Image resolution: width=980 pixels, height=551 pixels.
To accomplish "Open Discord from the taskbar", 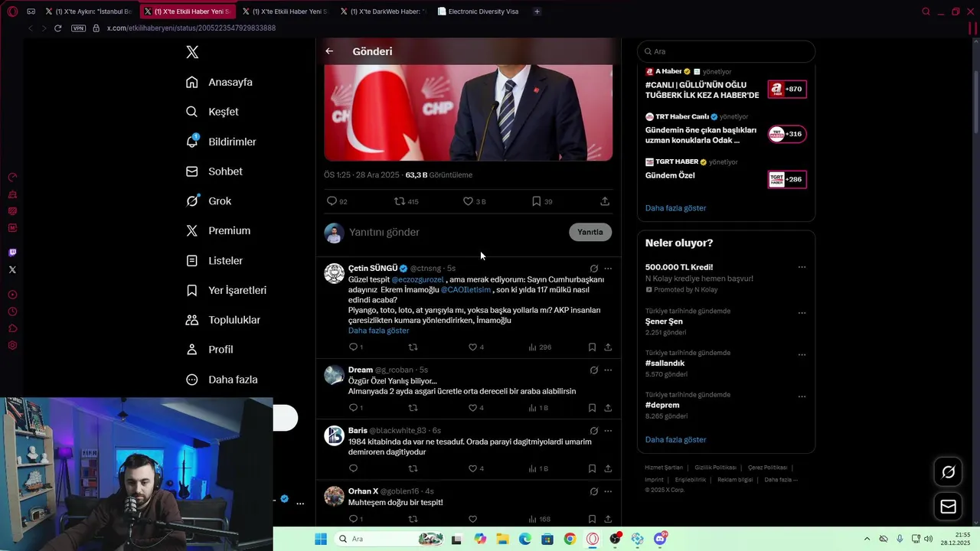I will pos(660,539).
